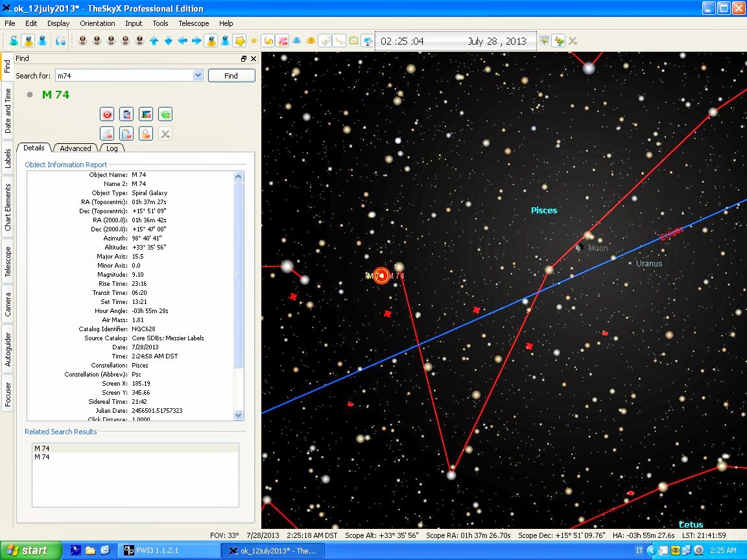Switch to the Advanced tab

[x=75, y=148]
